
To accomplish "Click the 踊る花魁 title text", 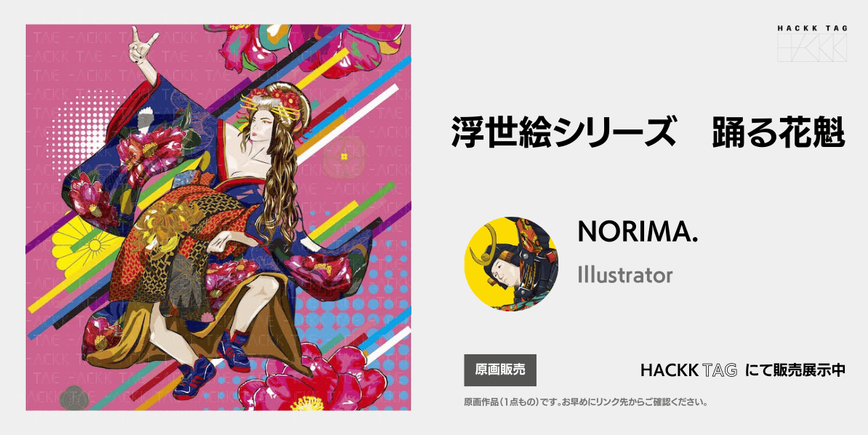I will click(779, 132).
